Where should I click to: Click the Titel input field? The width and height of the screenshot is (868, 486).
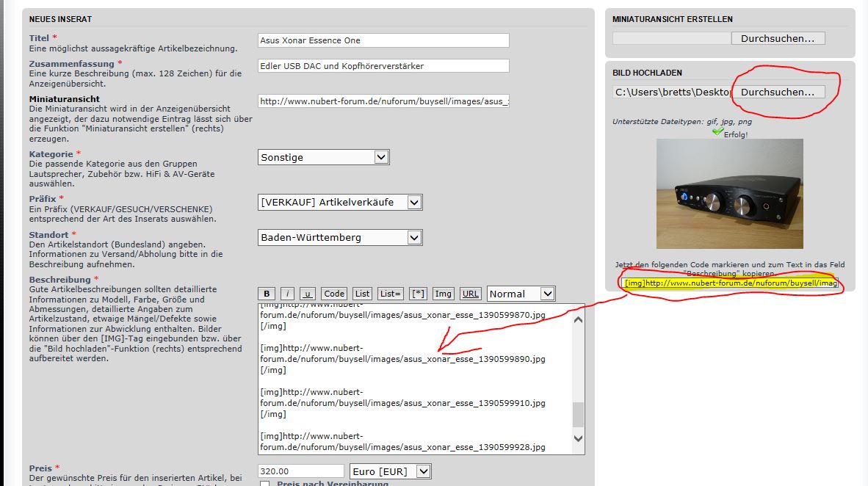pos(383,40)
